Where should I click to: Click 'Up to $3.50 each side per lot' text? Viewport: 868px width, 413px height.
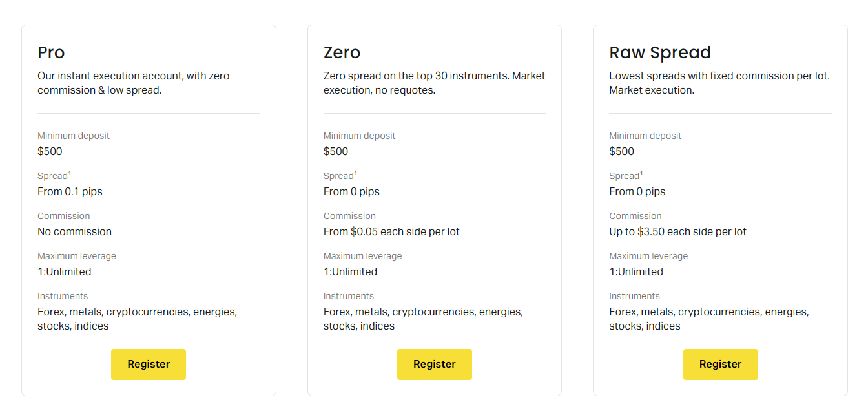click(x=677, y=231)
